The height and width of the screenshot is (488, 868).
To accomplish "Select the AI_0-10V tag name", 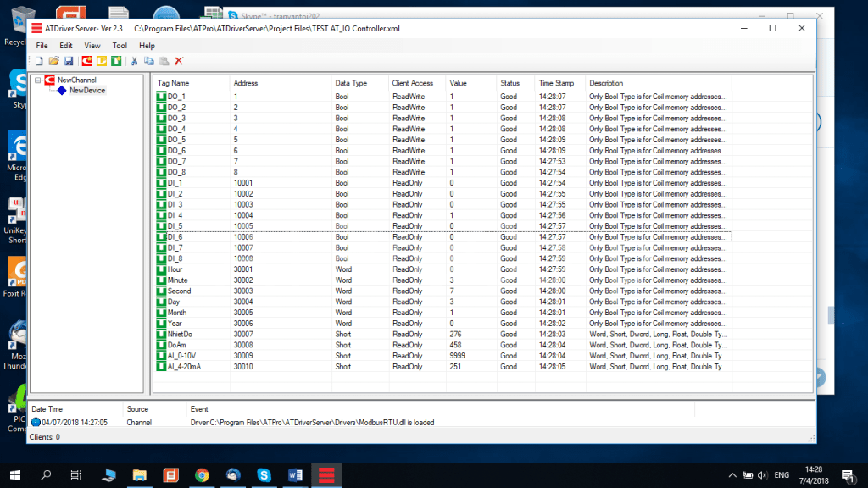I will 181,356.
